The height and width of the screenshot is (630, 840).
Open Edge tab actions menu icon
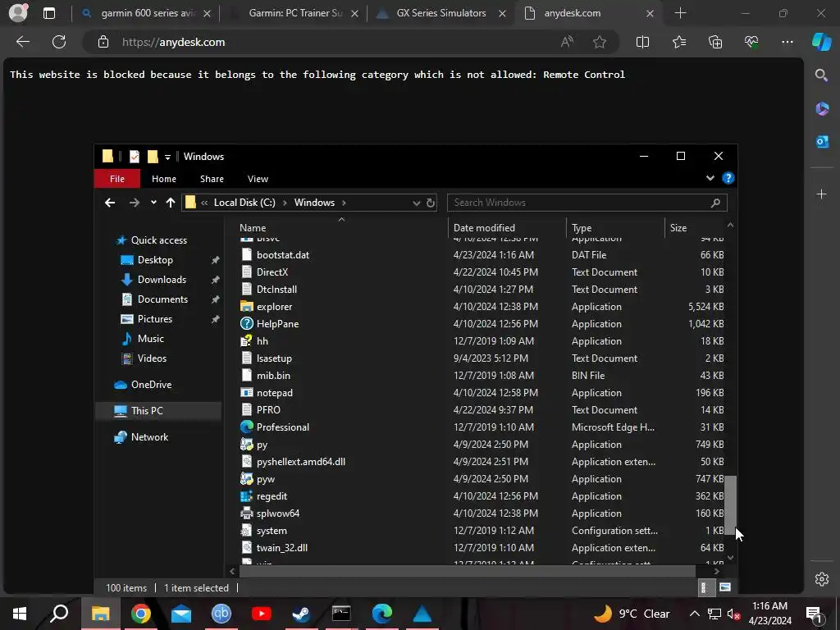(x=48, y=13)
